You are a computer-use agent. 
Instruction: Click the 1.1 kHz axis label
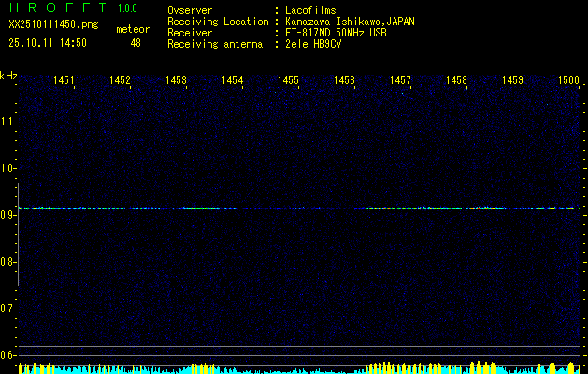click(8, 122)
